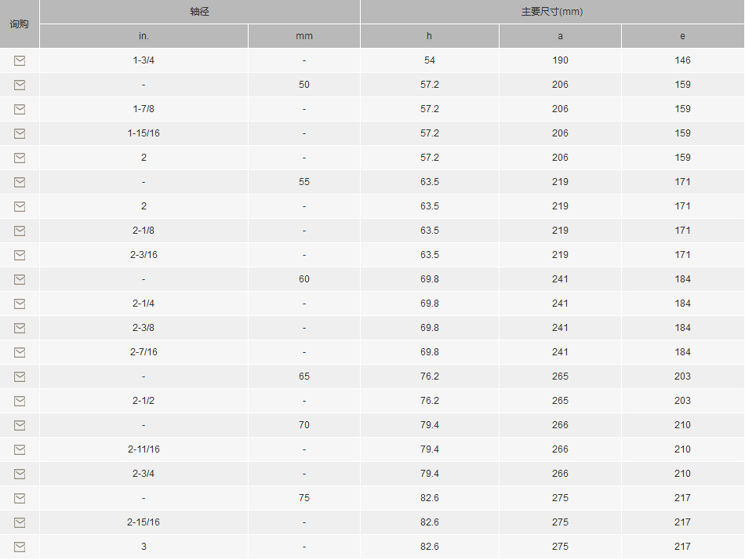Open inquiry envelope for 3 inch row
The width and height of the screenshot is (745, 560).
(x=20, y=547)
